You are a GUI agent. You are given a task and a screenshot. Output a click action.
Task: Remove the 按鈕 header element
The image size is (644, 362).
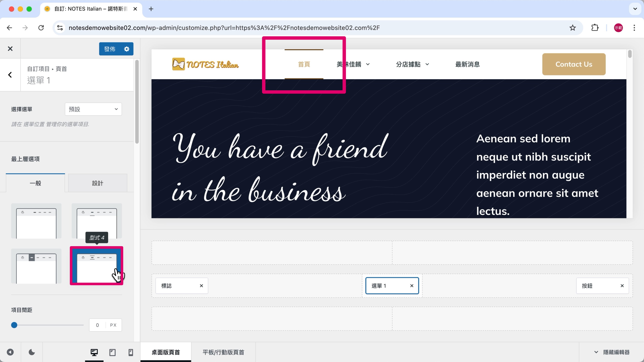pyautogui.click(x=622, y=286)
